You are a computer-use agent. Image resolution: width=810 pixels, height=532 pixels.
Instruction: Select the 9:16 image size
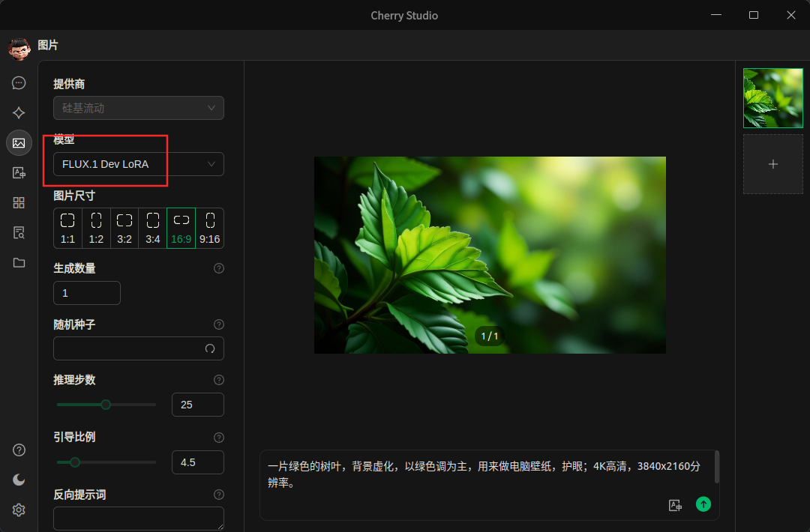210,228
